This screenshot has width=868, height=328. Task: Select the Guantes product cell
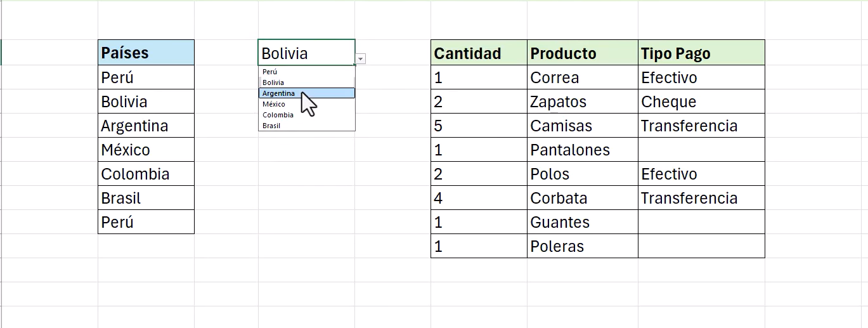pyautogui.click(x=582, y=222)
